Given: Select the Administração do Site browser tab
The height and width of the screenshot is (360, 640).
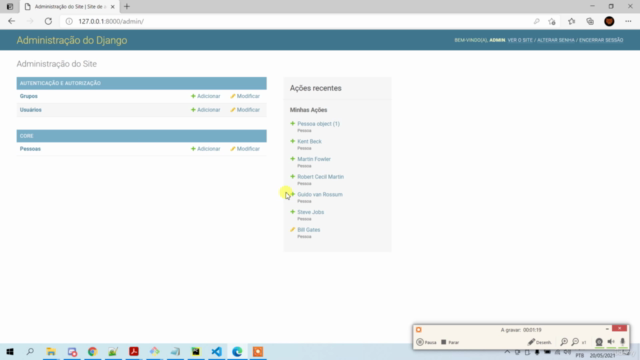Looking at the screenshot, I should (x=69, y=7).
